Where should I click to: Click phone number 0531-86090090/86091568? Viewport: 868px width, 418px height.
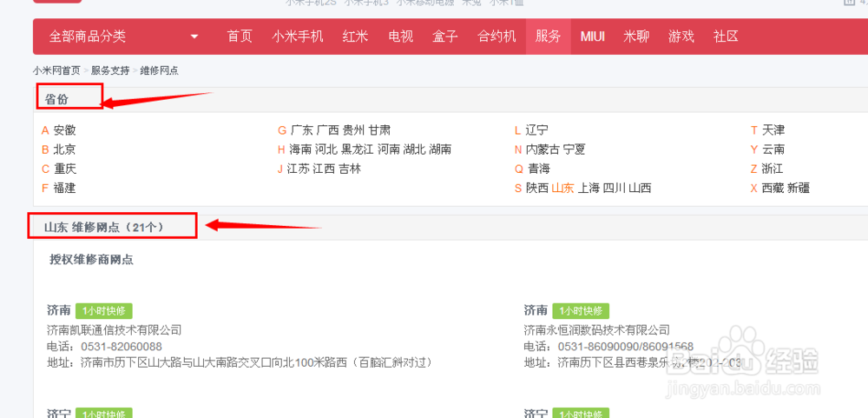[x=626, y=347]
